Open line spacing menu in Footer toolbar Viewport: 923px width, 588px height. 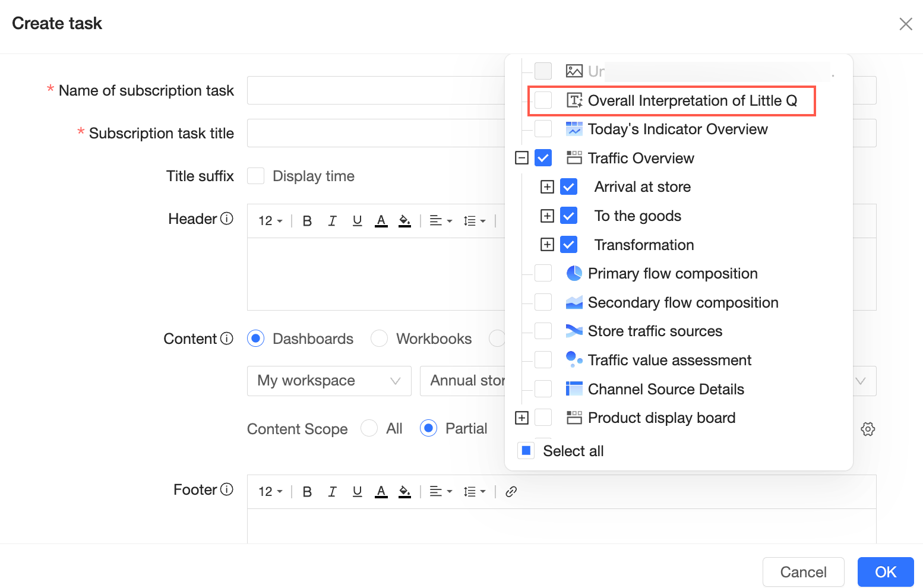pyautogui.click(x=475, y=492)
